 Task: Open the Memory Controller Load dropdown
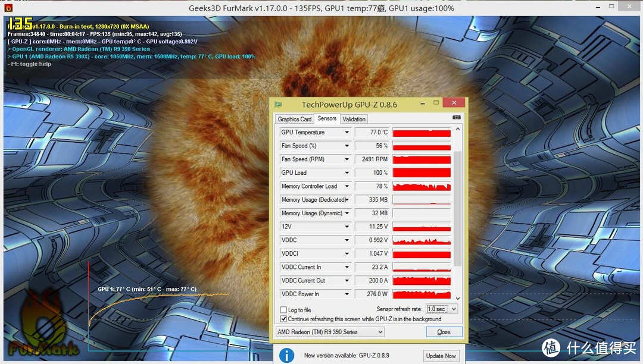pyautogui.click(x=347, y=186)
